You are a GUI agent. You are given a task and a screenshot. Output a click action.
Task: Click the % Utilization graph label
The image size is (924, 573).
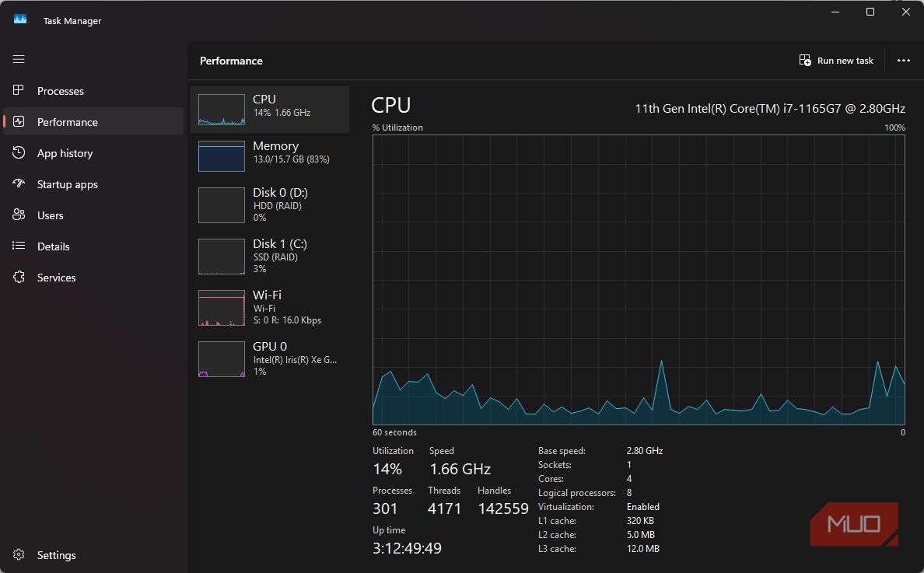click(x=397, y=128)
